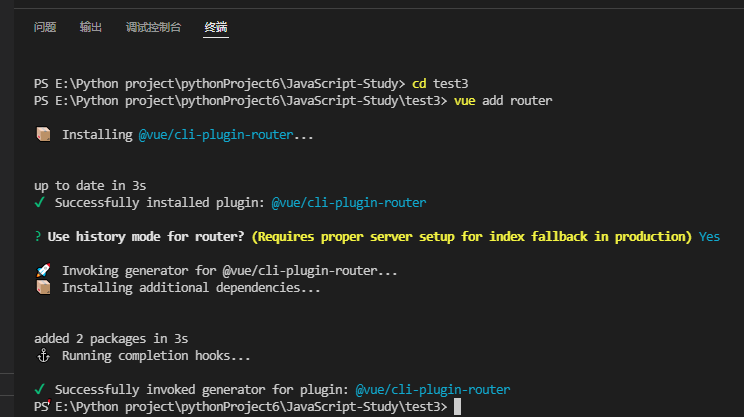The width and height of the screenshot is (744, 417).
Task: Click the active 终端 (Terminal) tab
Action: tap(216, 27)
